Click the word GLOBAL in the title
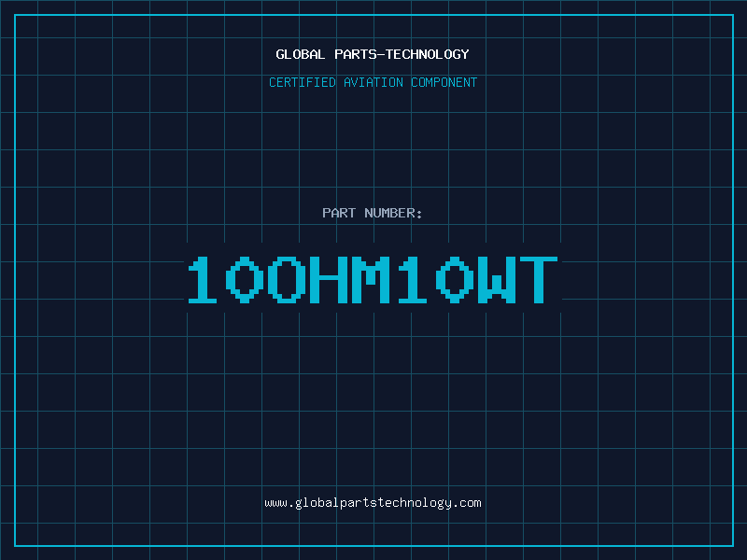 coord(300,54)
